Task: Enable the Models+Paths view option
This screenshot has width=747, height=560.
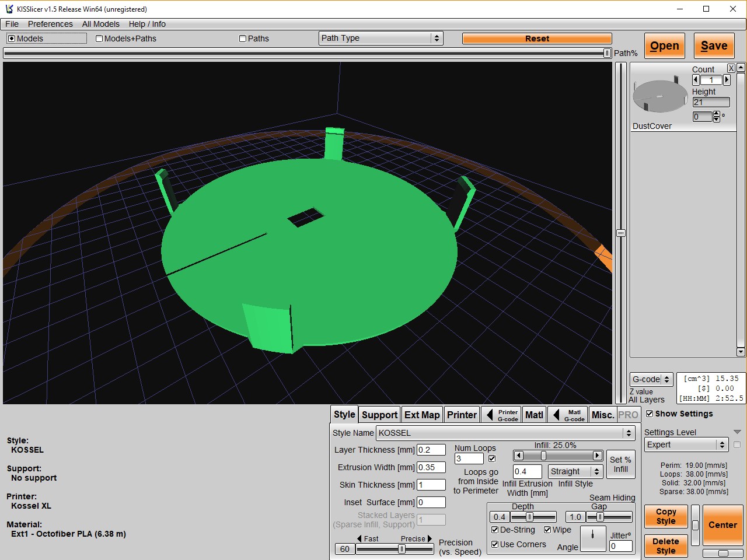Action: pyautogui.click(x=99, y=38)
